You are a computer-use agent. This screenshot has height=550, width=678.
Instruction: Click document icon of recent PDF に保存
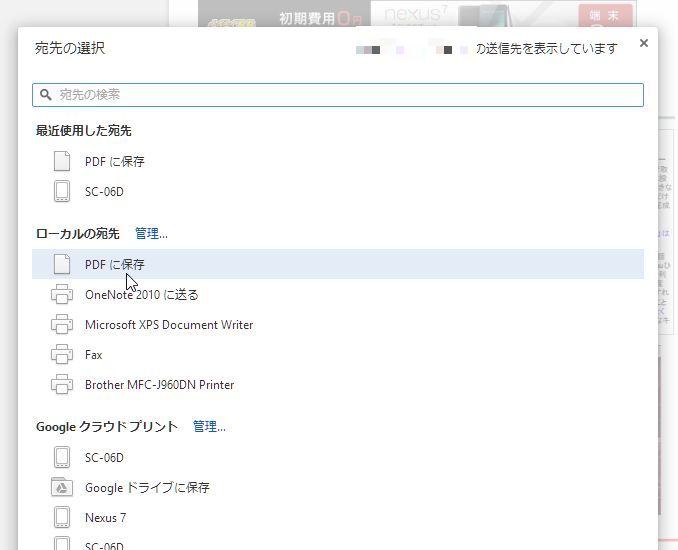pos(62,161)
